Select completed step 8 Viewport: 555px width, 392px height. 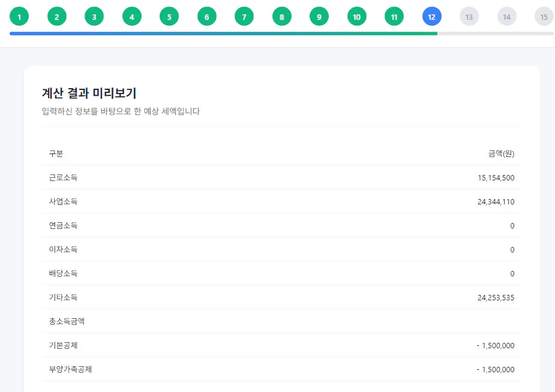[x=282, y=17]
